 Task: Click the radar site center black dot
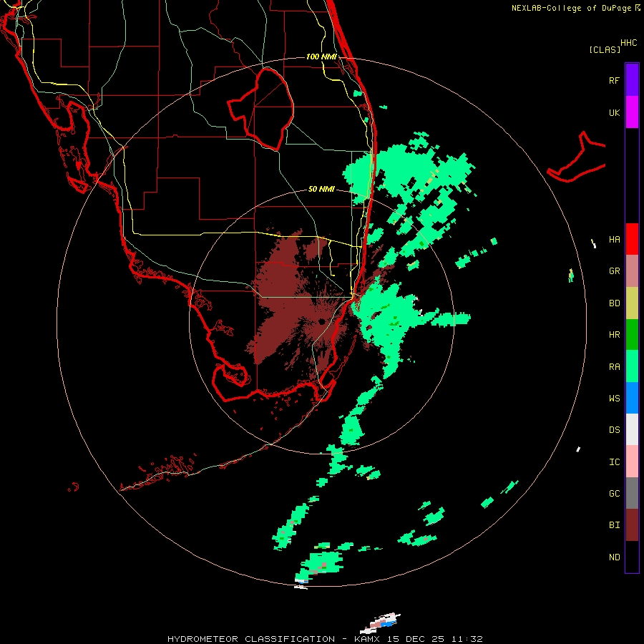tap(321, 321)
